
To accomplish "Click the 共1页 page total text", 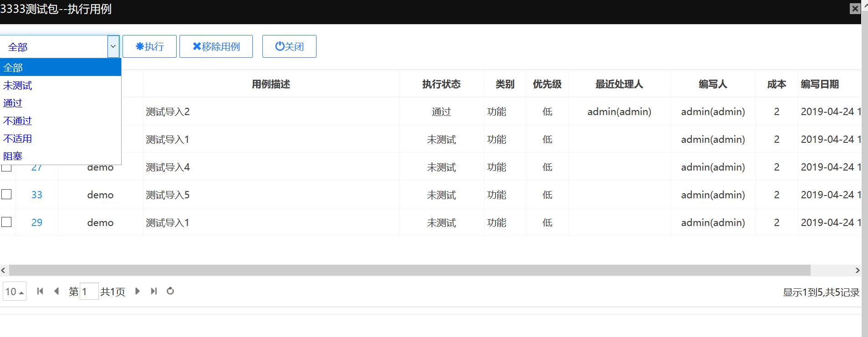I will [x=113, y=292].
